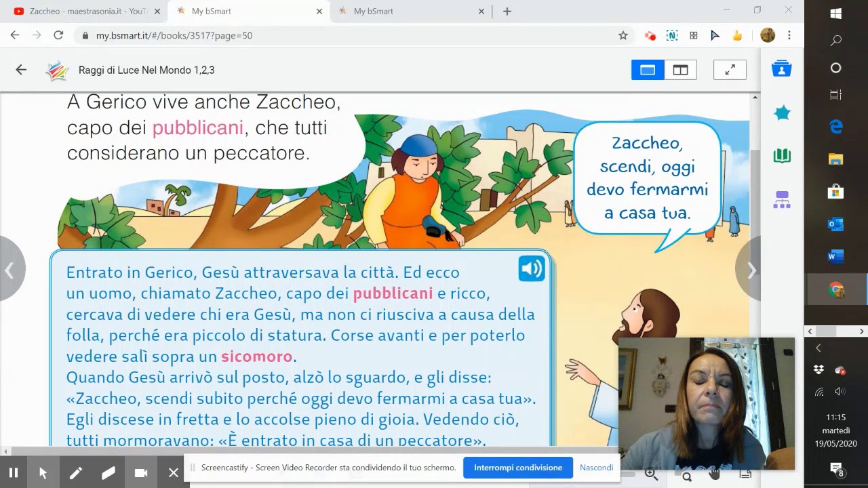
Task: Close the second My bSmart tab
Action: point(481,12)
